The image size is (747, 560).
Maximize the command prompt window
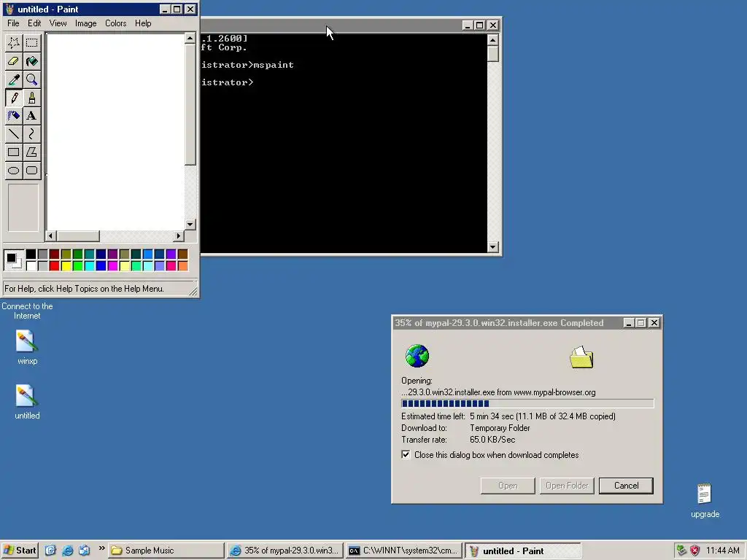click(x=480, y=26)
